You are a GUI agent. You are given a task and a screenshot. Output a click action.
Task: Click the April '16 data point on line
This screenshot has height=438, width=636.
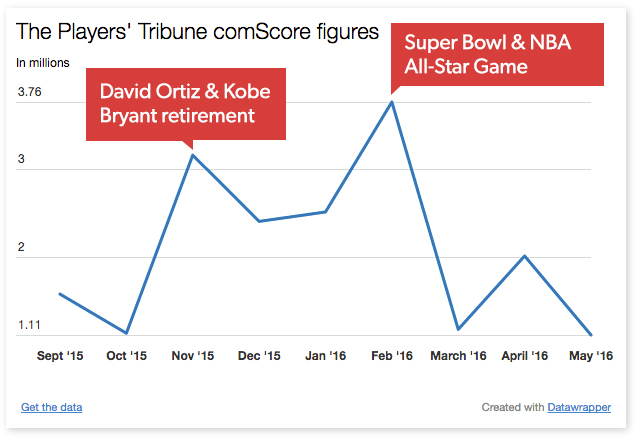pyautogui.click(x=525, y=256)
